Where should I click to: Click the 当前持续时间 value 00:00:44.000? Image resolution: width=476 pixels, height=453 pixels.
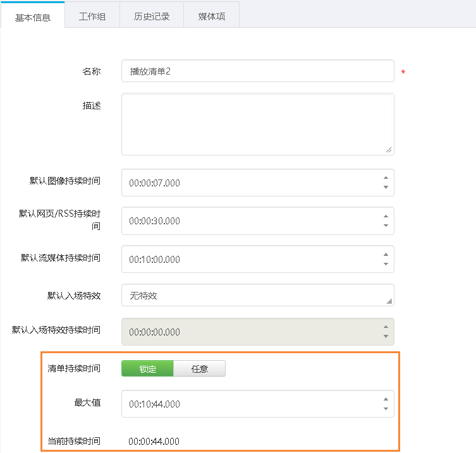click(154, 441)
